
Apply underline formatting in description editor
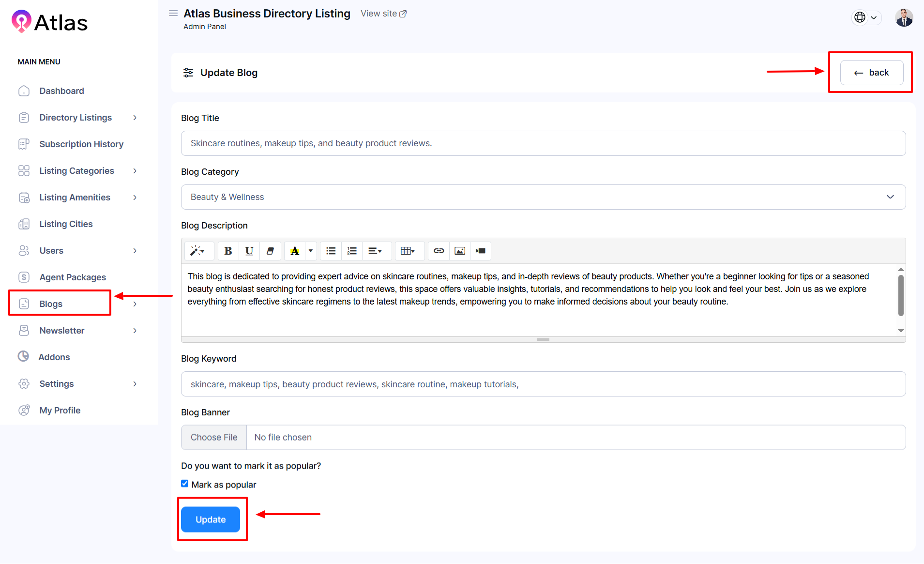point(249,251)
